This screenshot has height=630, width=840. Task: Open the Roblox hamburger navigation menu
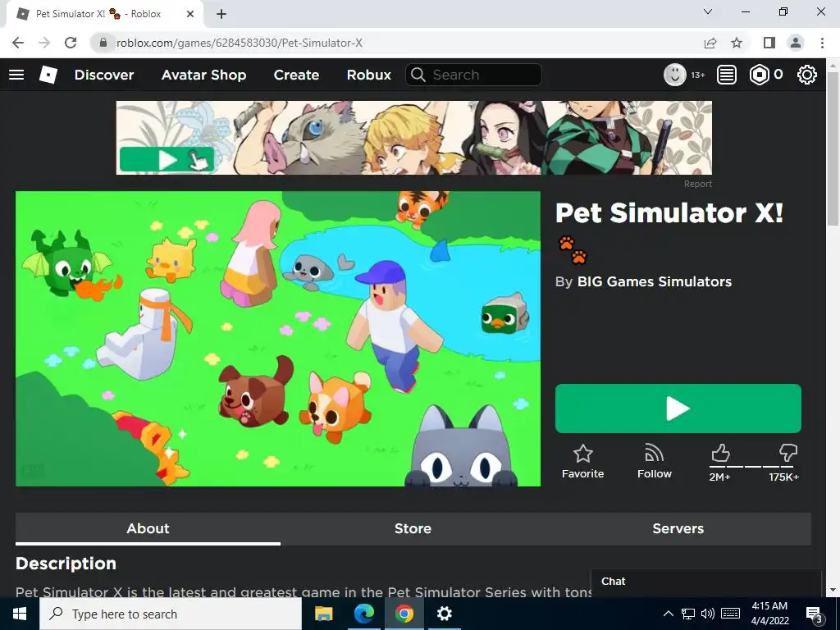coord(16,75)
